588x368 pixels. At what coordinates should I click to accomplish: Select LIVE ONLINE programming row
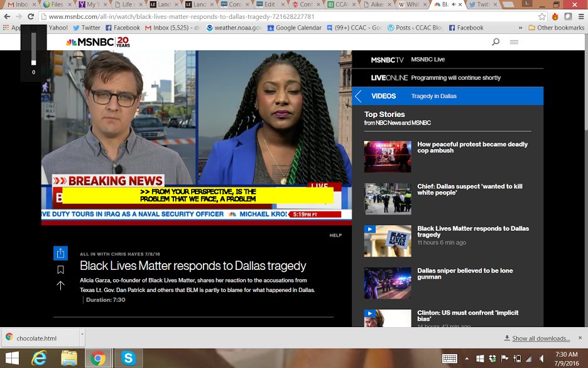447,78
